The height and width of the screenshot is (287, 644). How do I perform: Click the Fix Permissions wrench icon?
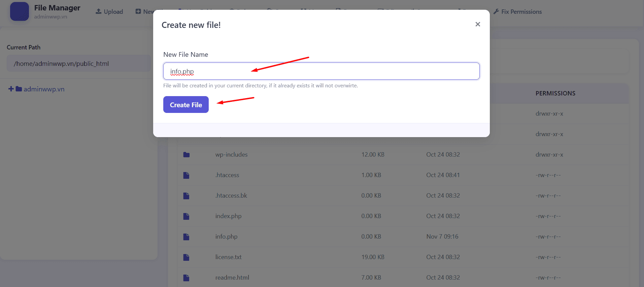click(496, 12)
